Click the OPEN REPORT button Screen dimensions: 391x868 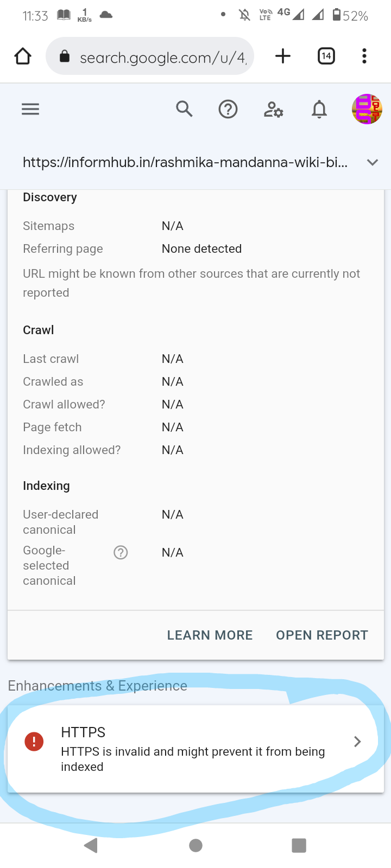click(x=322, y=635)
